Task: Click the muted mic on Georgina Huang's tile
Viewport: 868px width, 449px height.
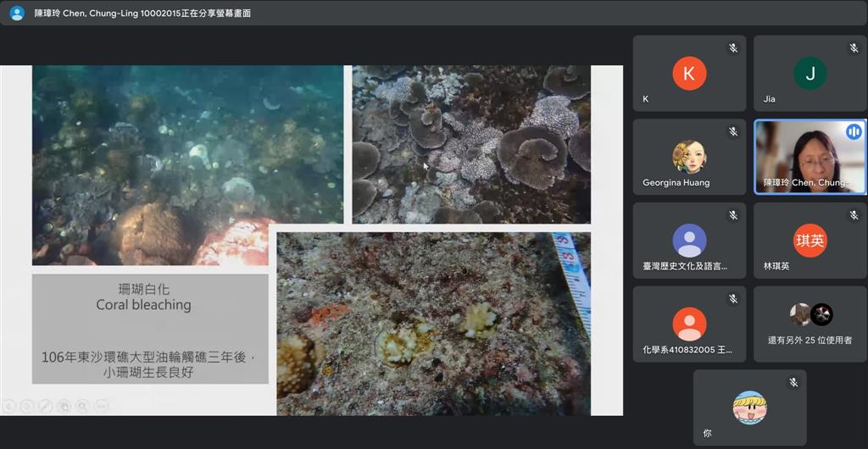Action: [x=733, y=132]
